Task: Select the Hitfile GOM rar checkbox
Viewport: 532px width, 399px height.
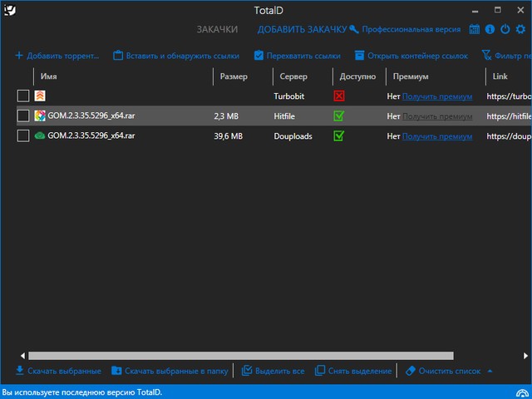Action: pos(23,116)
